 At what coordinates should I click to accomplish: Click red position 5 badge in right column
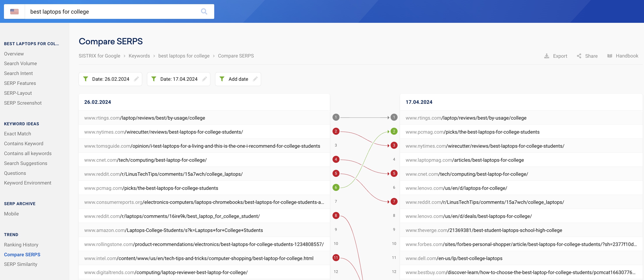point(394,173)
